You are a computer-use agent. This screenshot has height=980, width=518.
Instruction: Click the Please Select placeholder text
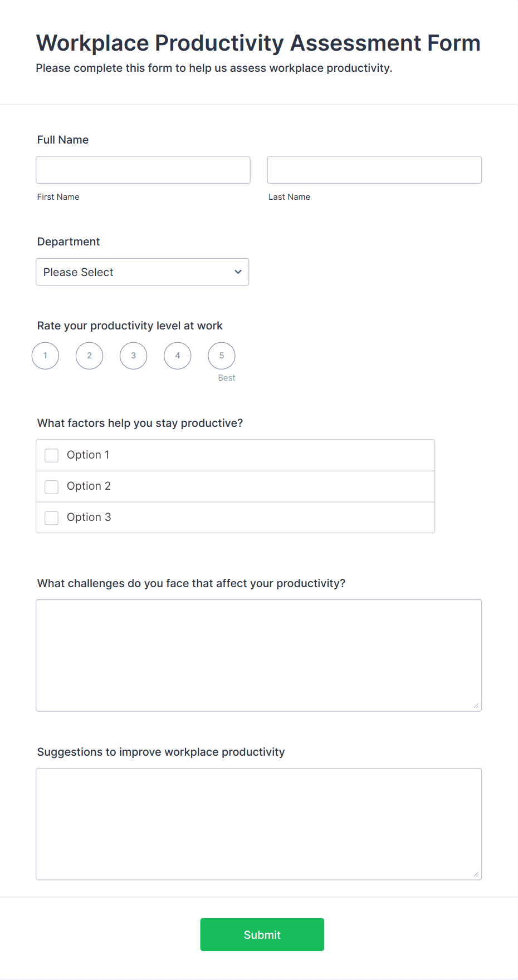tap(79, 272)
